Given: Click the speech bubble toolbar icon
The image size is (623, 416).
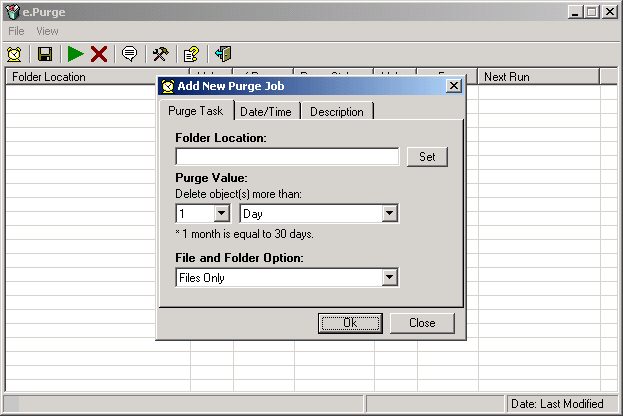Looking at the screenshot, I should tap(130, 54).
